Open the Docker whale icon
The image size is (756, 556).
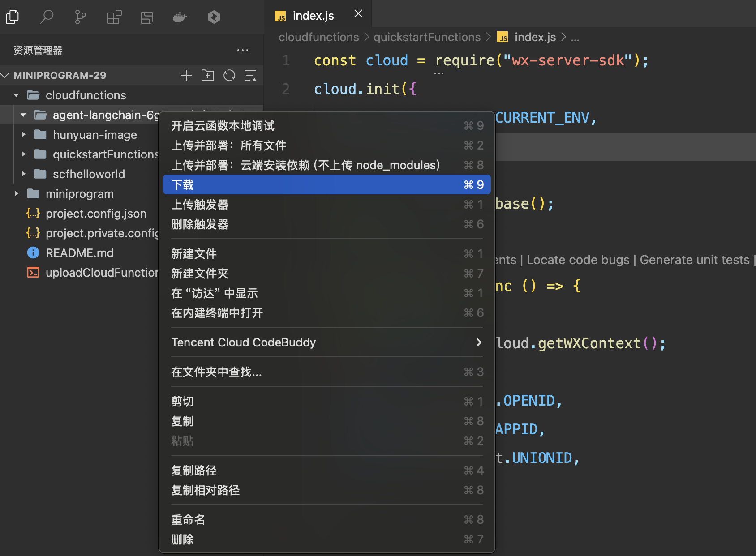tap(180, 17)
